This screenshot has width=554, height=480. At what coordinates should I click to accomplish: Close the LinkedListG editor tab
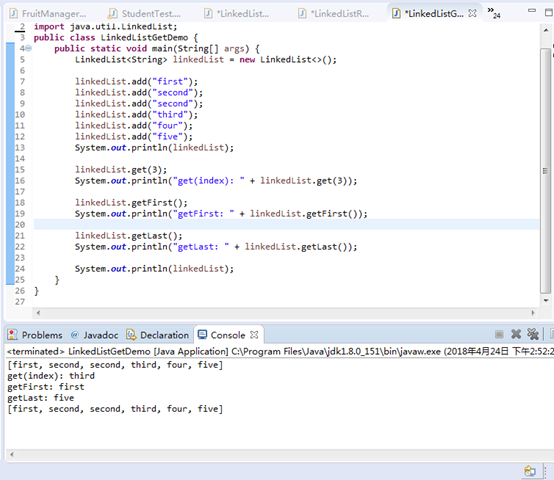(472, 13)
